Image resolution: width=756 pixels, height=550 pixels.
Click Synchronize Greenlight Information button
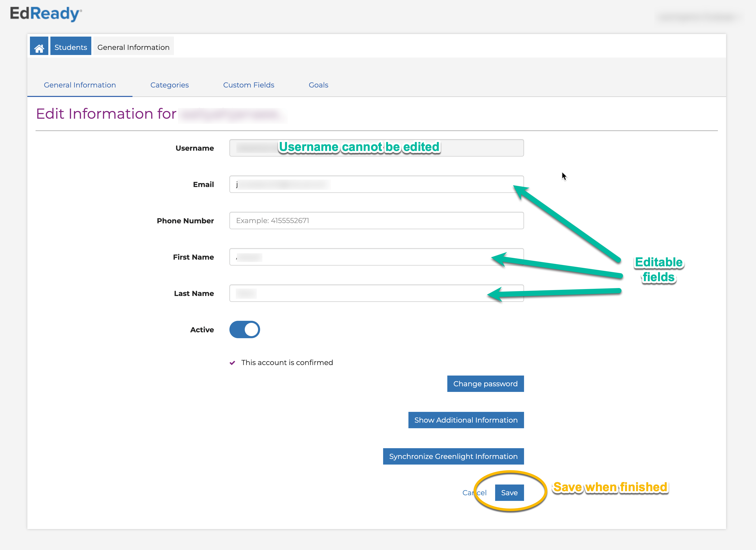click(x=453, y=456)
